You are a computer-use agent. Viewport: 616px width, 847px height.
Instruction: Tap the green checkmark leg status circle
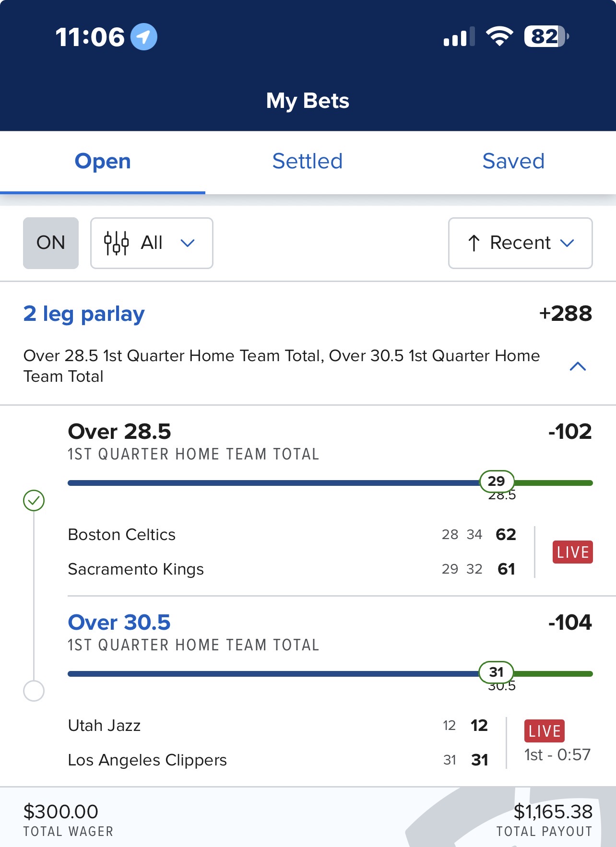pyautogui.click(x=34, y=500)
